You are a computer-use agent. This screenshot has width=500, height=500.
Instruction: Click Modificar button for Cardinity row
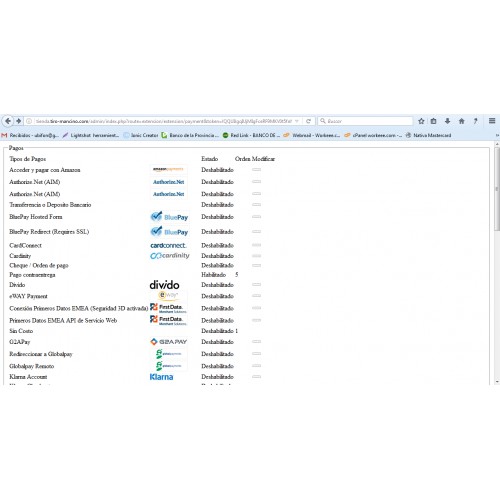click(256, 256)
